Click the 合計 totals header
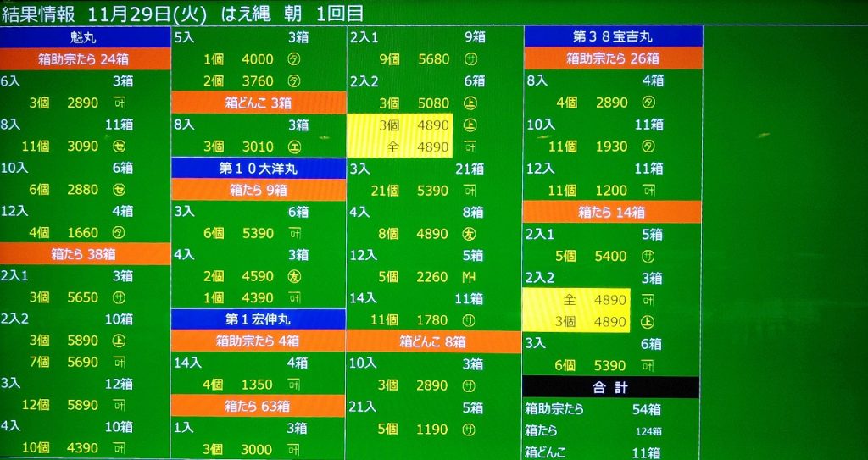Screen dimensions: 868x460 coord(612,386)
